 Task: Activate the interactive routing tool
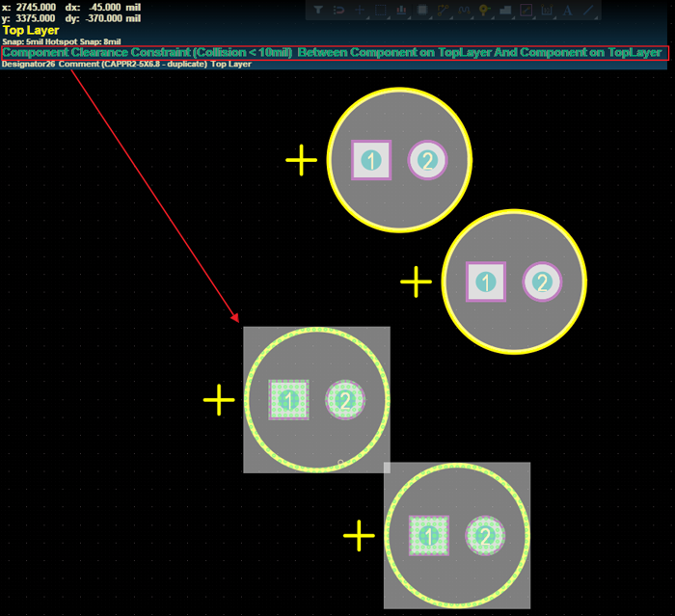click(x=444, y=10)
